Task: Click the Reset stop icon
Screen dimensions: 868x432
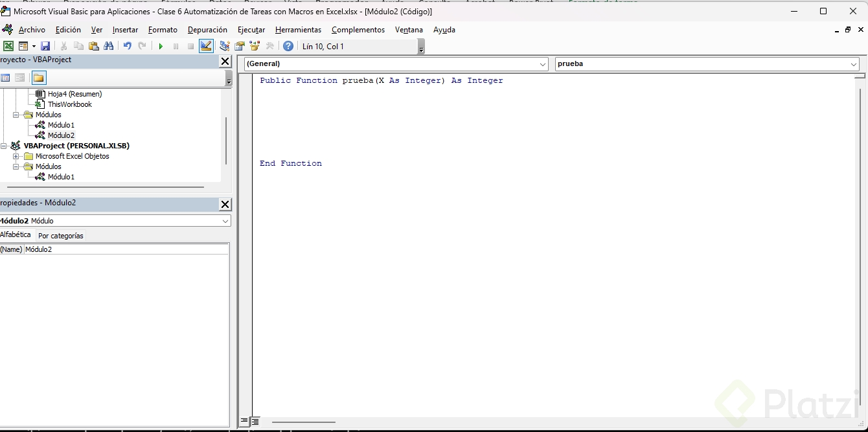Action: click(x=190, y=46)
